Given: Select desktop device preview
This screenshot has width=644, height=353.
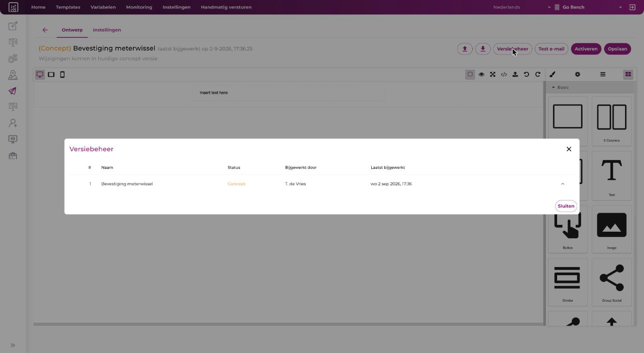Looking at the screenshot, I should tap(40, 74).
